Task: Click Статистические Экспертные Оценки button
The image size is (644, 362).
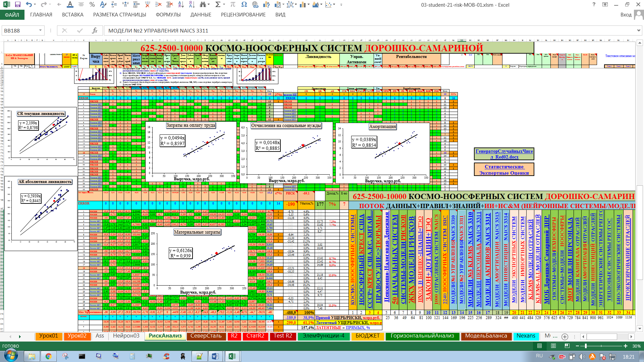Action: 504,170
